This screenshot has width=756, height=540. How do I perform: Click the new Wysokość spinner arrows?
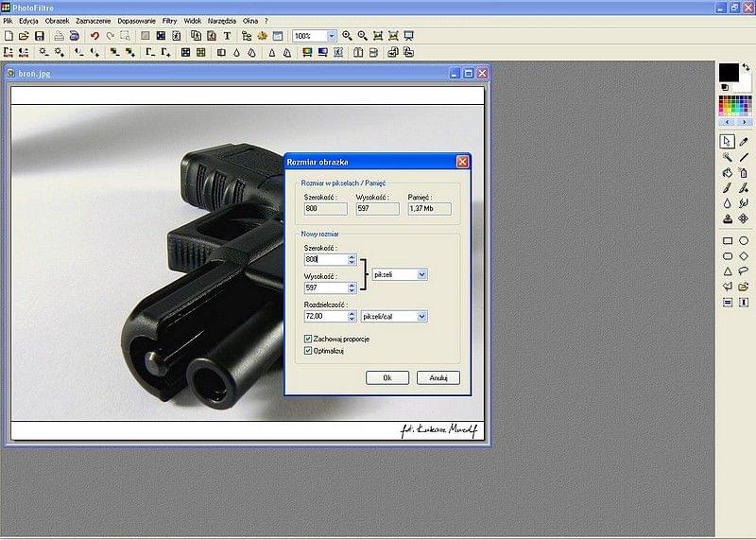coord(352,287)
